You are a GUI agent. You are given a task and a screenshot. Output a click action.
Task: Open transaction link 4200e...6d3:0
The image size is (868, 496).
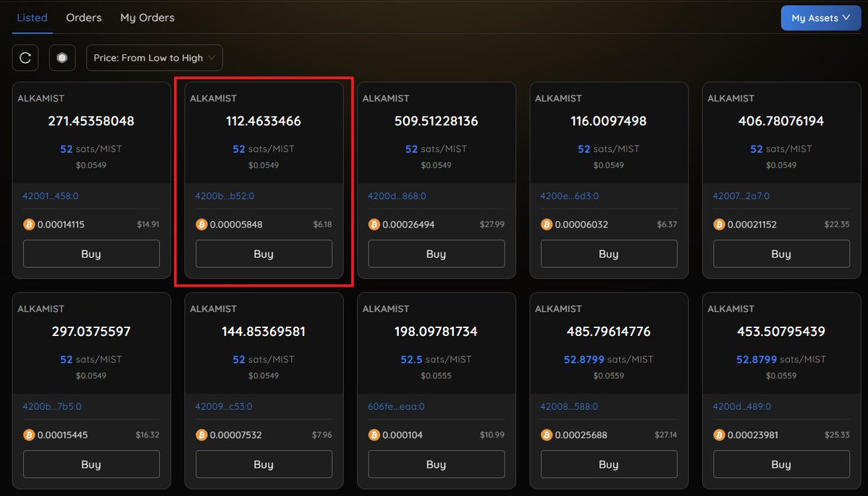[x=570, y=196]
